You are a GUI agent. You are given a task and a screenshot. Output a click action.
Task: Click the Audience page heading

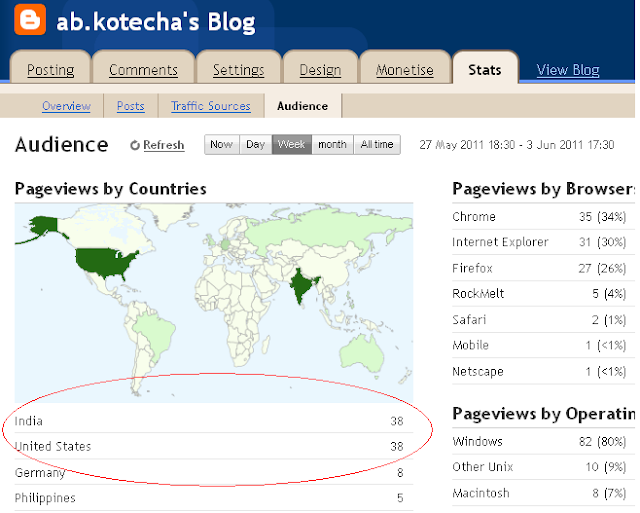click(62, 145)
